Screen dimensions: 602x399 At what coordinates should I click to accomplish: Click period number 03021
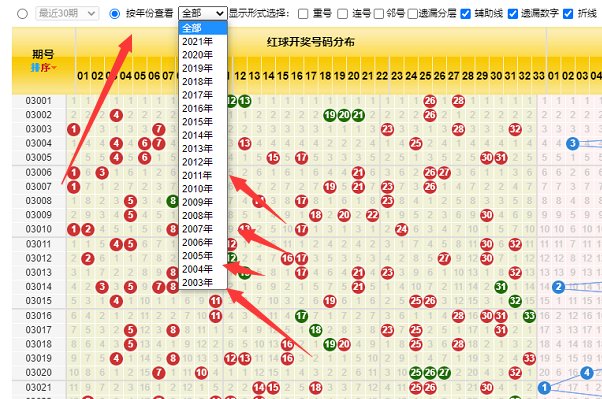coord(38,387)
